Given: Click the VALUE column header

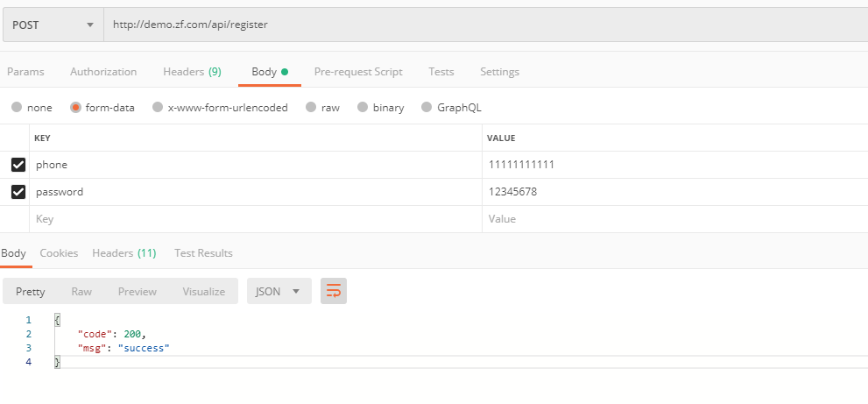Looking at the screenshot, I should (501, 138).
